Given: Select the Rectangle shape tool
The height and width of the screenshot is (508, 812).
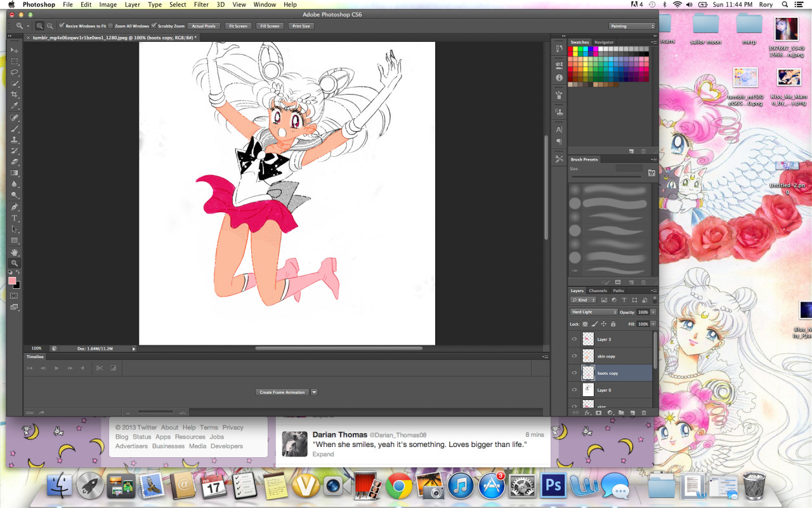Looking at the screenshot, I should point(15,241).
